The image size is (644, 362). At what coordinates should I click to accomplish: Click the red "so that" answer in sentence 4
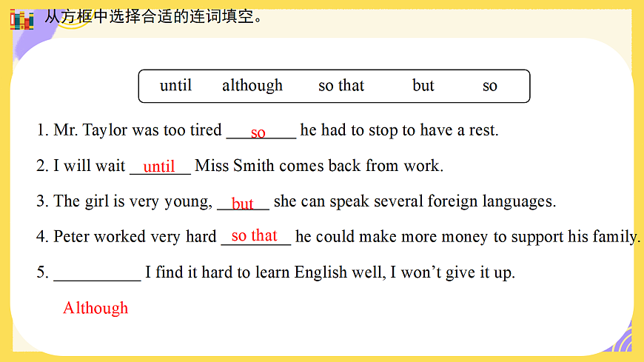pyautogui.click(x=255, y=235)
